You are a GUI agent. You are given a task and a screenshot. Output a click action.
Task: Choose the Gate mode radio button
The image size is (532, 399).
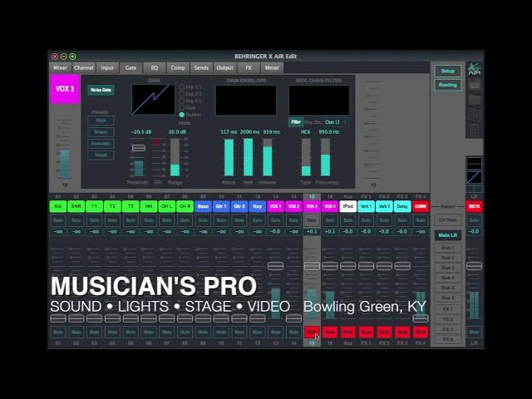coord(182,107)
